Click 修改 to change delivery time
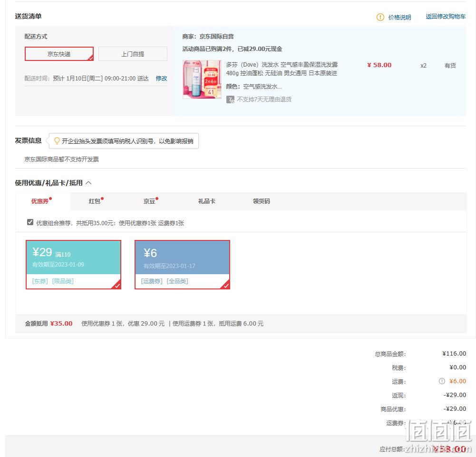This screenshot has height=457, width=476. coord(161,79)
